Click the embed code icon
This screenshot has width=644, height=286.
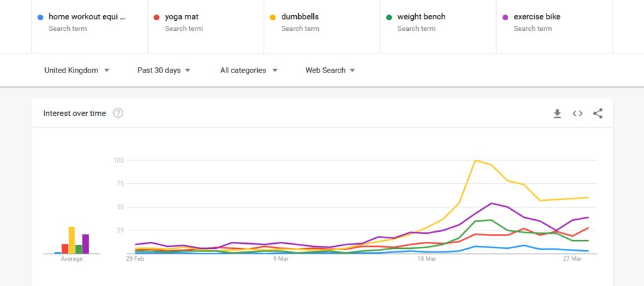coord(577,113)
